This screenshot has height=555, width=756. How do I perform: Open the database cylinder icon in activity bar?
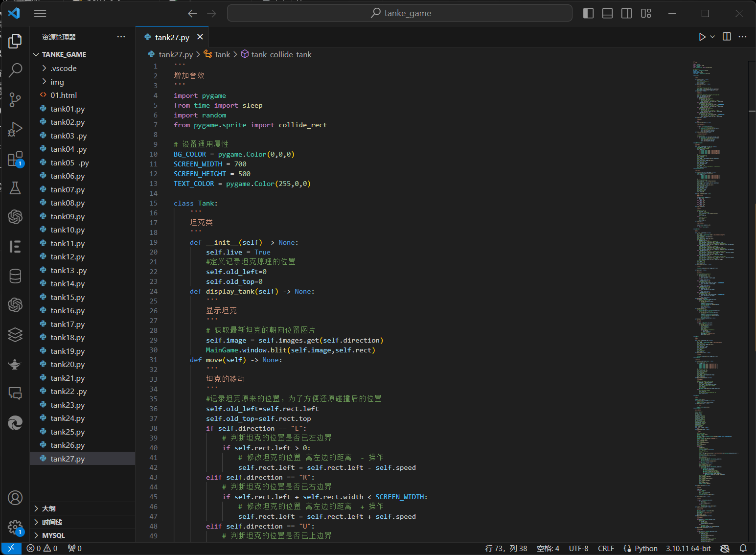(x=15, y=276)
